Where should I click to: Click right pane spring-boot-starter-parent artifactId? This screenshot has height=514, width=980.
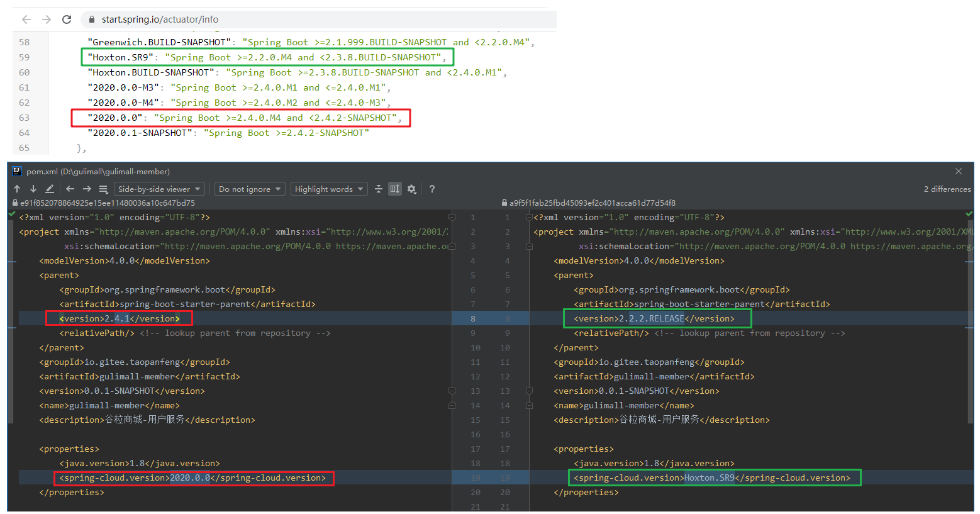click(x=702, y=304)
